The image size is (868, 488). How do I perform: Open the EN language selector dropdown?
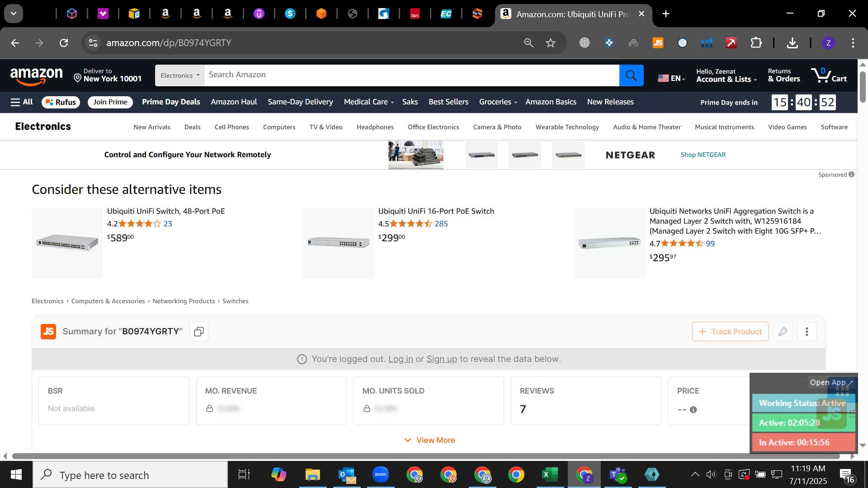pyautogui.click(x=671, y=78)
